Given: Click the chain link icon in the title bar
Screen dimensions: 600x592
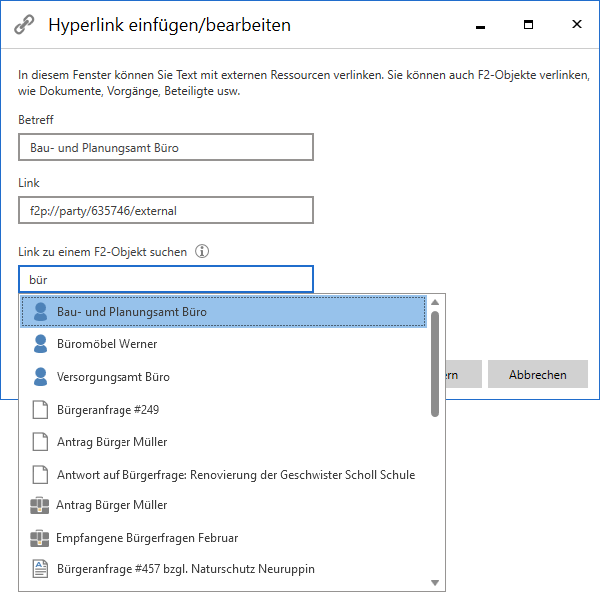Looking at the screenshot, I should tap(24, 25).
